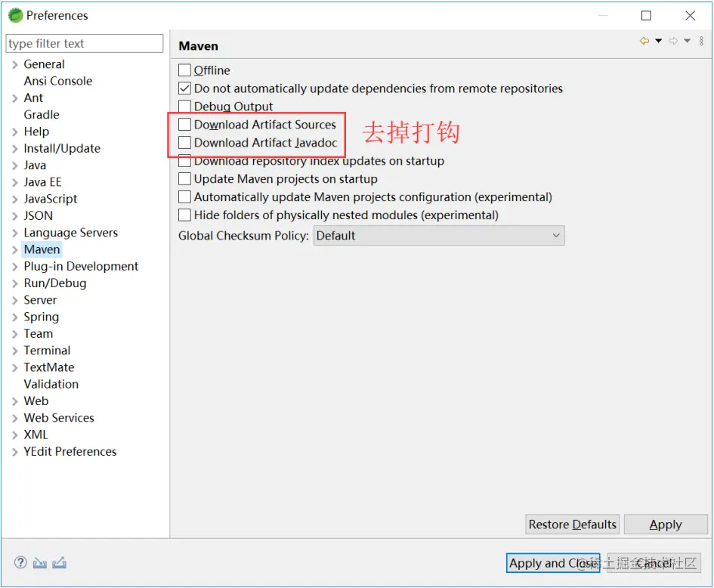Click the Apply button
Image resolution: width=714 pixels, height=588 pixels.
tap(666, 525)
